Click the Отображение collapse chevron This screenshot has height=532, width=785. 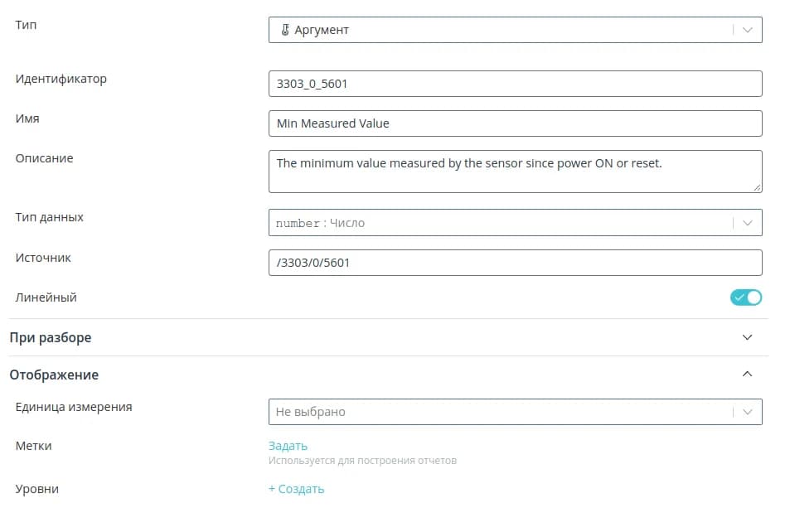pos(748,375)
